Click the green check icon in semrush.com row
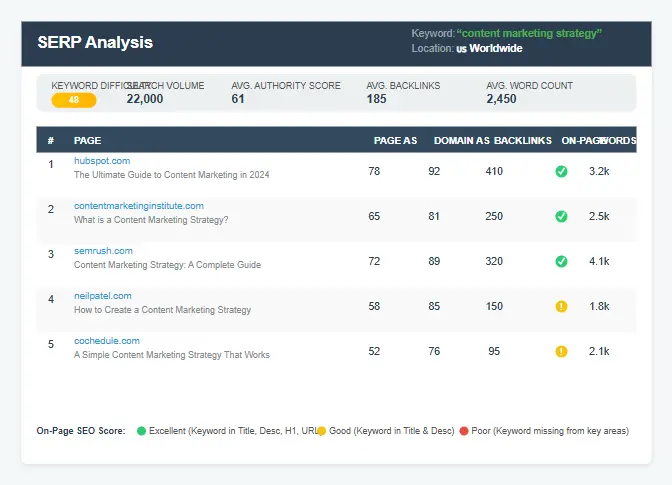672x485 pixels. pos(561,261)
